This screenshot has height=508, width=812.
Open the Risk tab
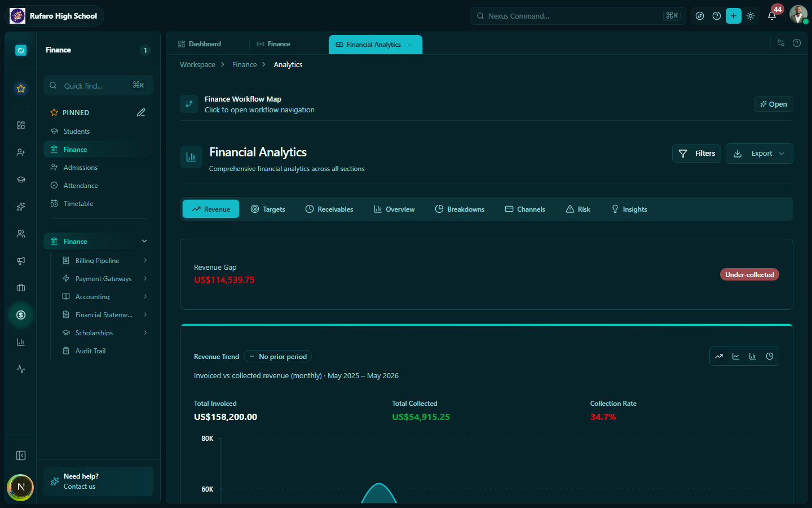point(578,209)
